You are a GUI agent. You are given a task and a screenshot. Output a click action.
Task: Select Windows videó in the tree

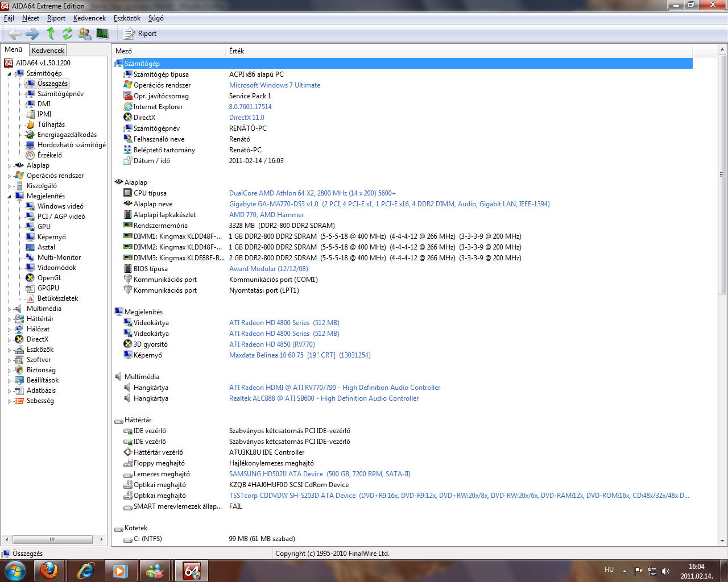click(60, 206)
